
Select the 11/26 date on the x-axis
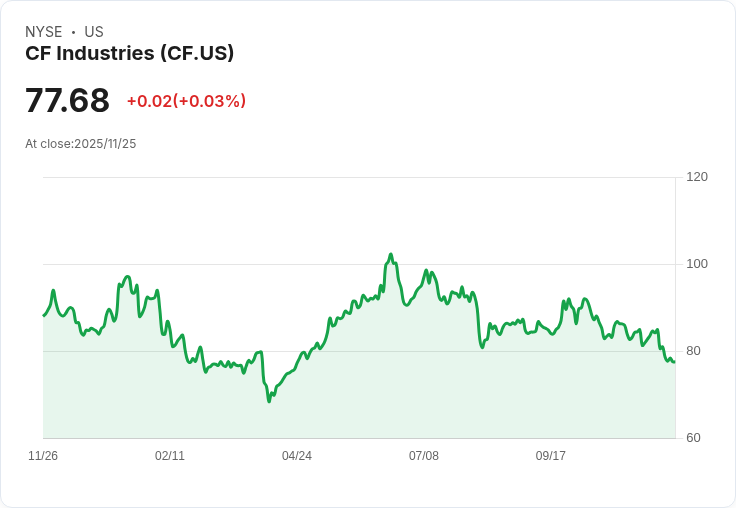coord(43,456)
